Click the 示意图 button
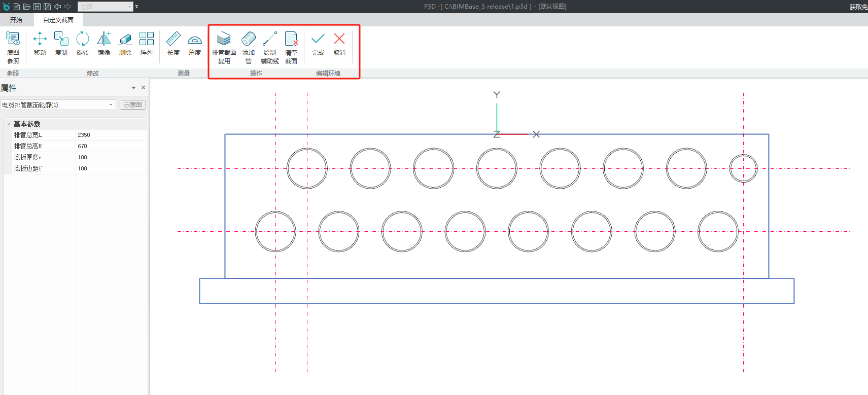The width and height of the screenshot is (868, 395). 133,105
